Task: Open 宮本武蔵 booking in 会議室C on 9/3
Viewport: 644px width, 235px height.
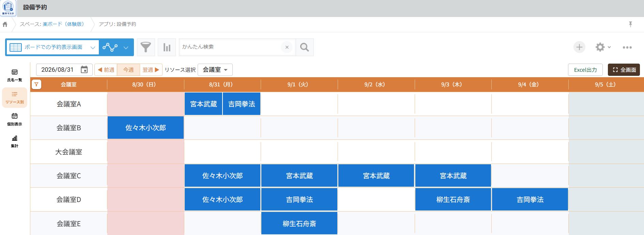Action: 453,176
